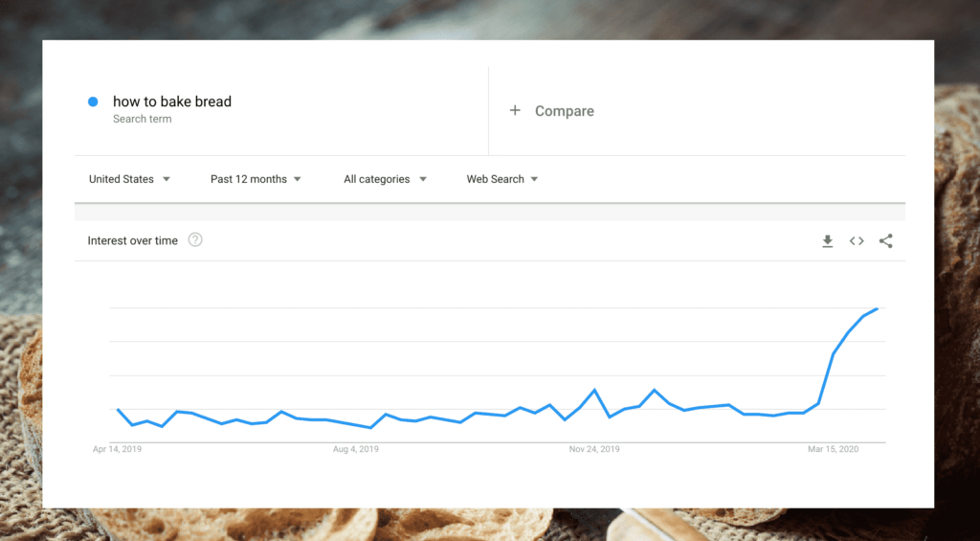This screenshot has height=541, width=980.
Task: Click the 'Search term' label
Action: click(142, 119)
